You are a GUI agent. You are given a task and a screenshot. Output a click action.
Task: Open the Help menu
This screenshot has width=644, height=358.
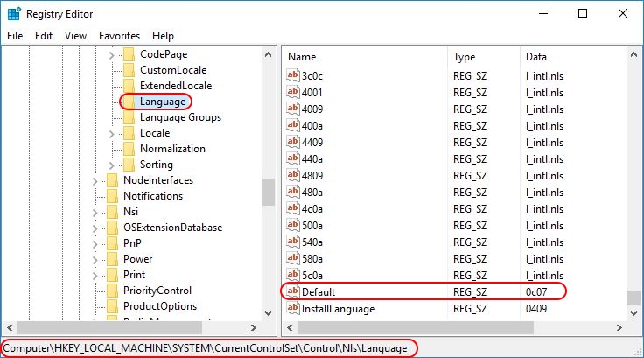click(163, 36)
